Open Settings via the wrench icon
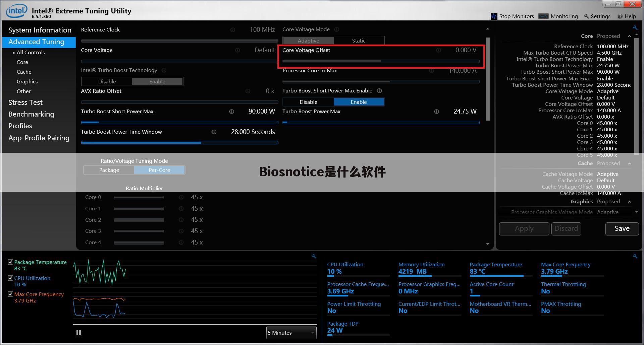Viewport: 644px width, 345px height. (586, 16)
